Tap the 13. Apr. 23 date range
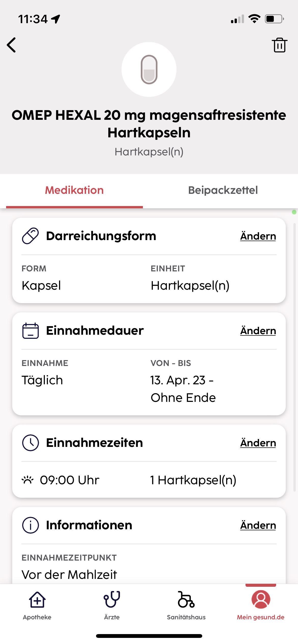The height and width of the screenshot is (644, 298). click(183, 389)
